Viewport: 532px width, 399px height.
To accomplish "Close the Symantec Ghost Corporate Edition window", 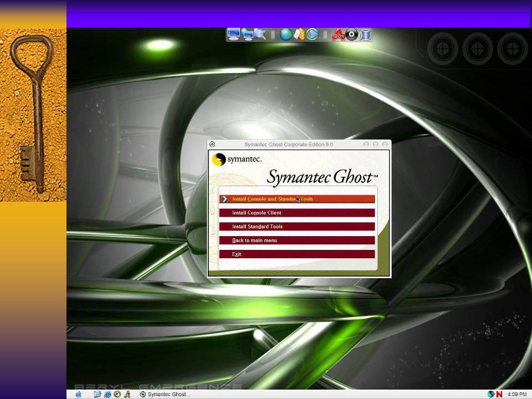I will (385, 144).
